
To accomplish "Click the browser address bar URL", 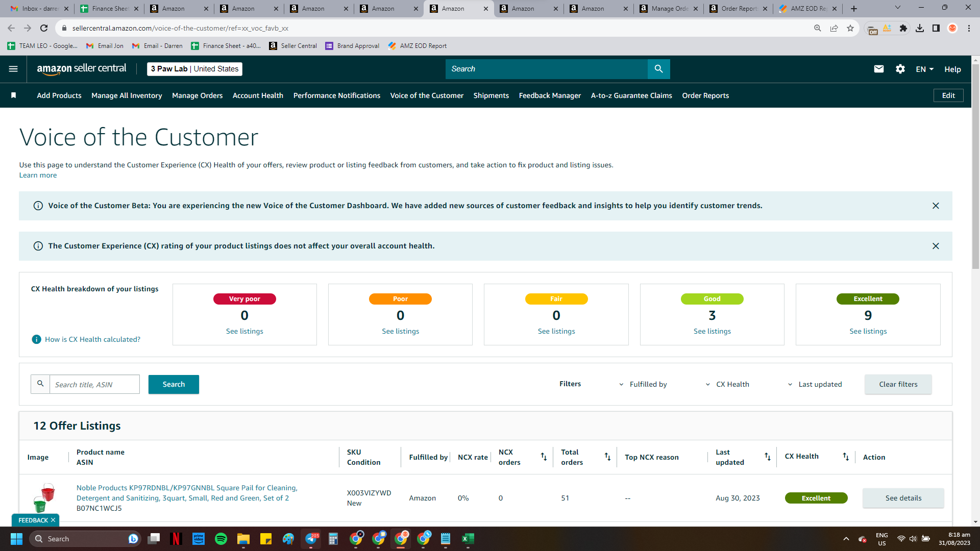I will [180, 28].
